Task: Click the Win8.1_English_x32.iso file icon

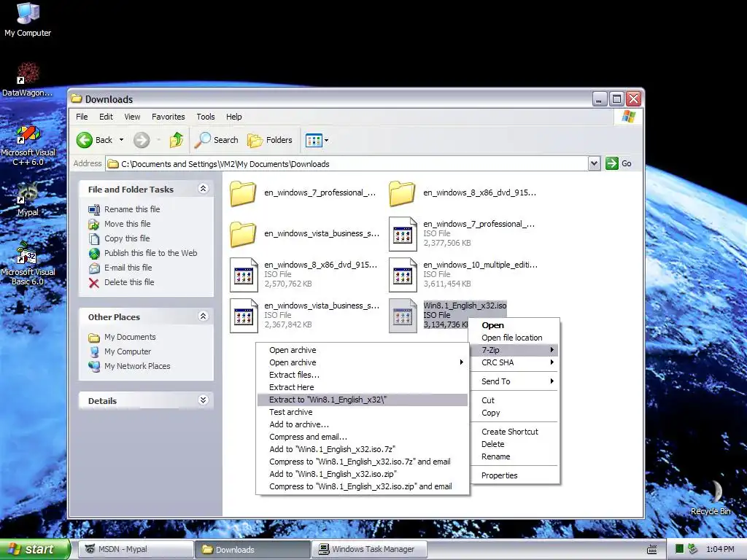Action: pos(403,315)
